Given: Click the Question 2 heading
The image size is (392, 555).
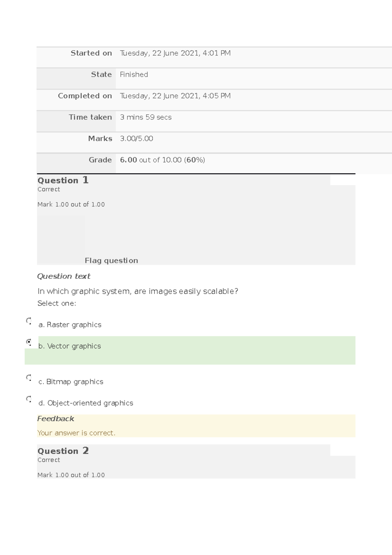Looking at the screenshot, I should pos(63,451).
